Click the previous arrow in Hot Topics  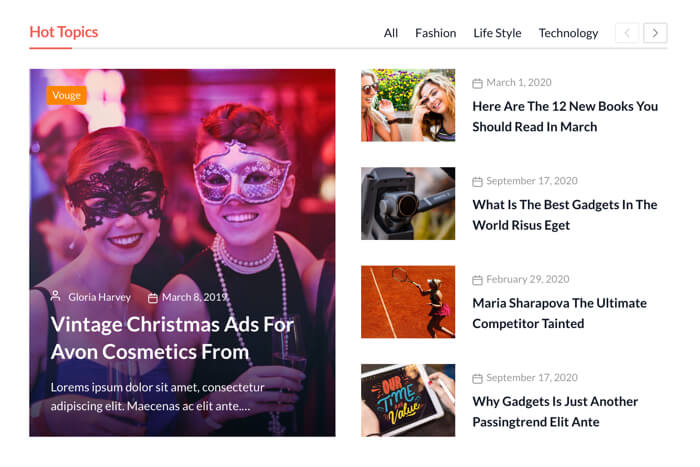(x=627, y=33)
